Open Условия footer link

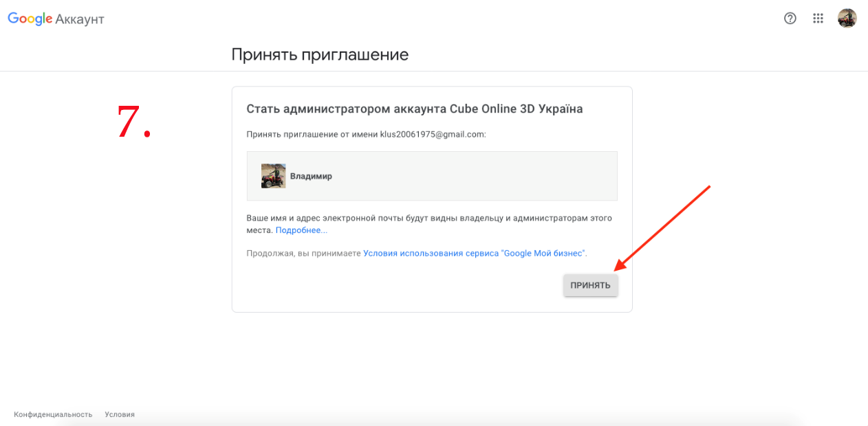[120, 414]
